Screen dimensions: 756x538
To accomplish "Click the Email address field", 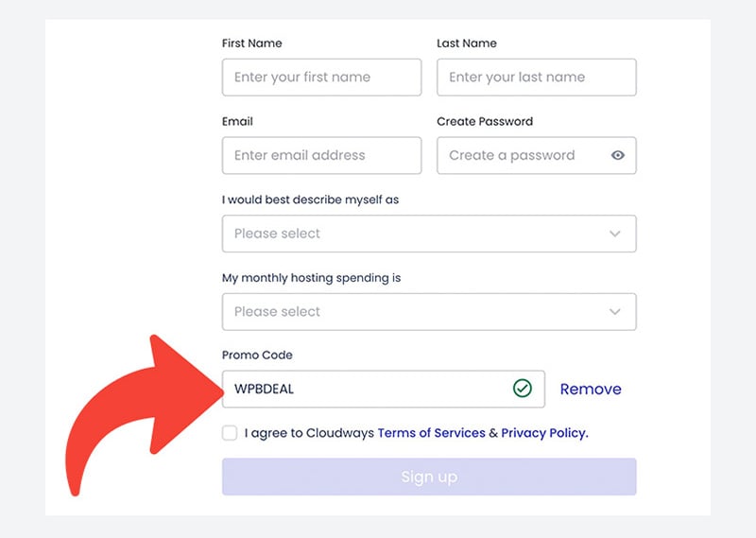I will tap(321, 155).
